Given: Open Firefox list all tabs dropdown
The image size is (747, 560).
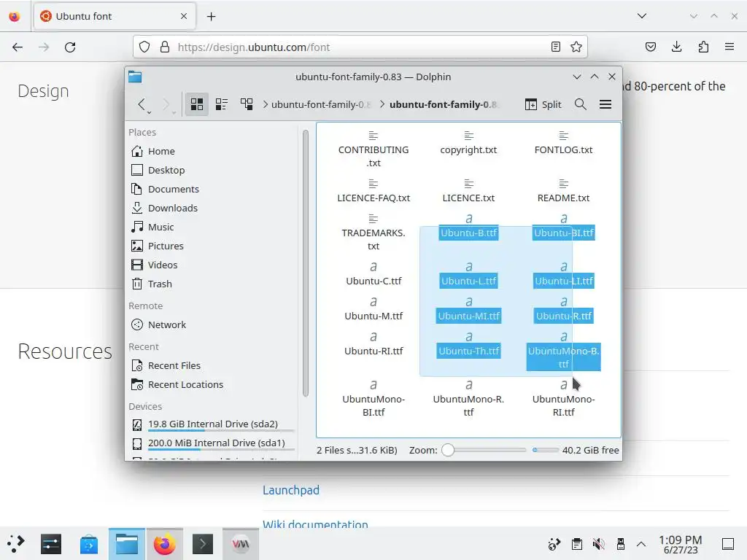Looking at the screenshot, I should tap(642, 16).
